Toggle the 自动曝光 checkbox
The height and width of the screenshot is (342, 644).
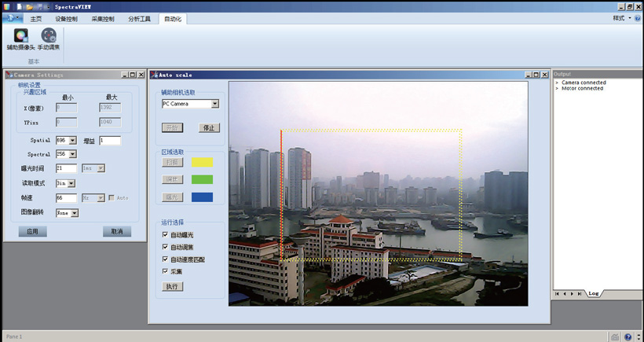point(165,235)
